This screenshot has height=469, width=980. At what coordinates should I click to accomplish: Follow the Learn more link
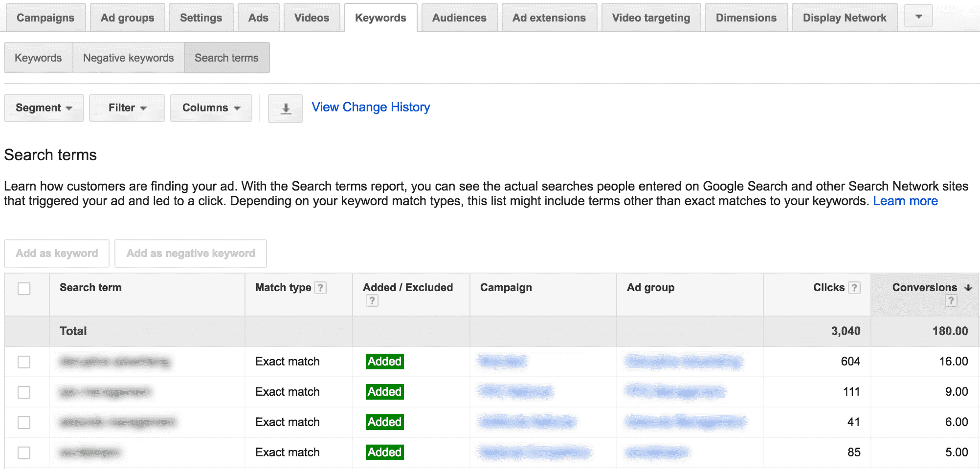pos(905,201)
